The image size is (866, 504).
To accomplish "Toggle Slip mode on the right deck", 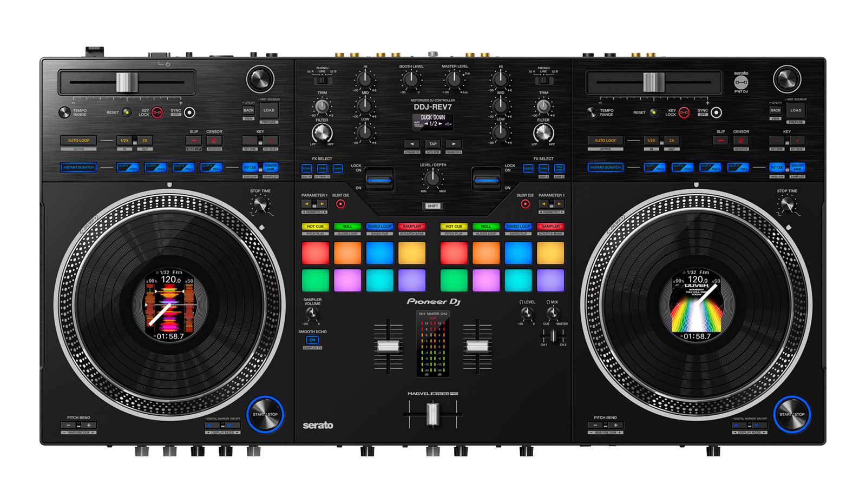I will tap(720, 141).
